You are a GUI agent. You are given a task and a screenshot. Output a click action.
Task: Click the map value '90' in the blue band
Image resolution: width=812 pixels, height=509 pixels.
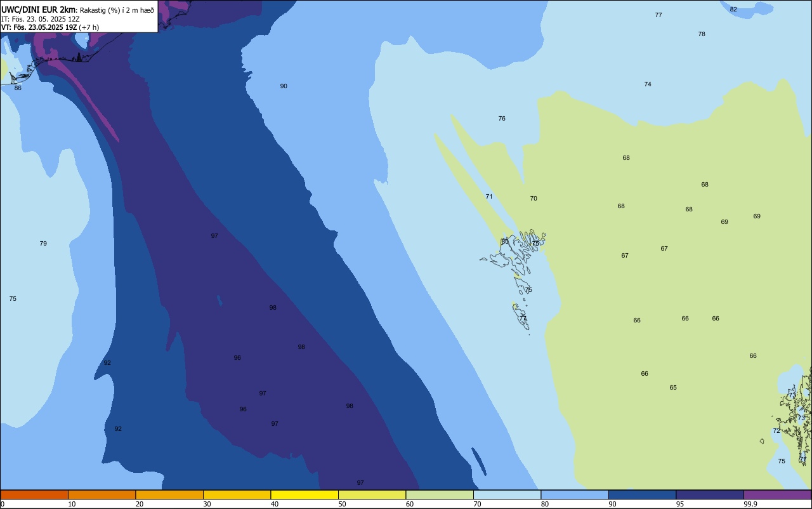(x=284, y=86)
